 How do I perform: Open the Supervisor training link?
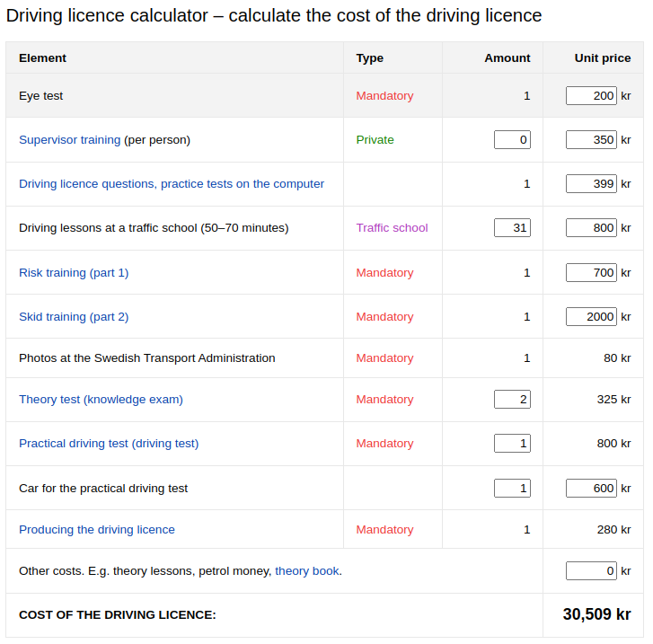tap(69, 140)
